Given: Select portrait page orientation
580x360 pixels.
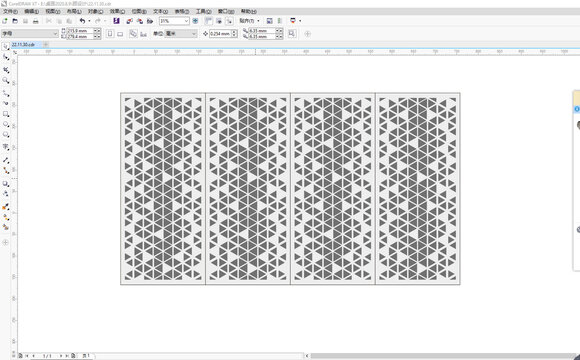Looking at the screenshot, I should coord(110,34).
